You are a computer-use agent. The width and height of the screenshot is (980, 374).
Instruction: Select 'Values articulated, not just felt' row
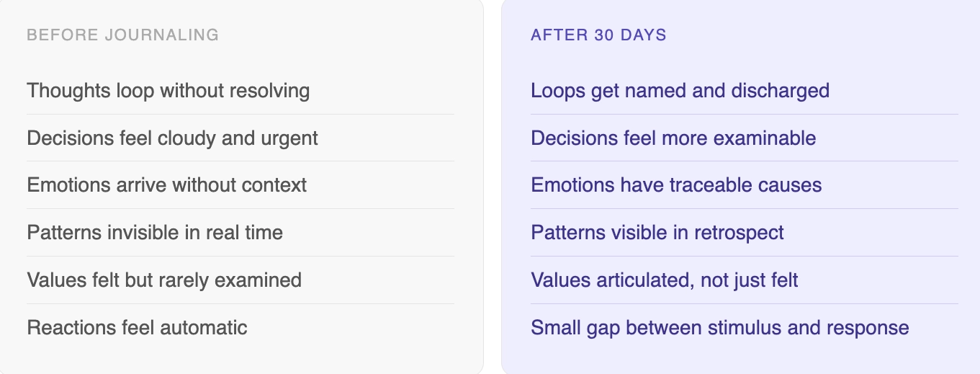click(x=665, y=280)
